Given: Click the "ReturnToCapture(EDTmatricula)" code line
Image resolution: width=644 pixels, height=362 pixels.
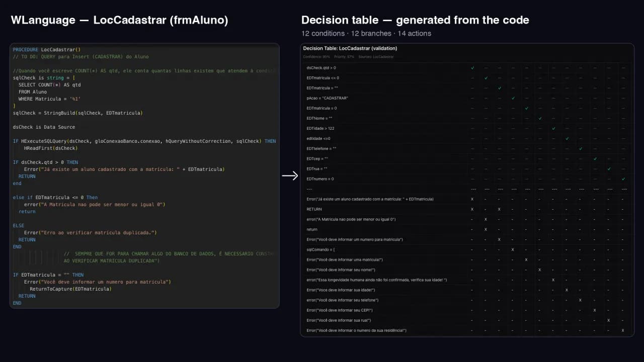Looking at the screenshot, I should pyautogui.click(x=70, y=289).
